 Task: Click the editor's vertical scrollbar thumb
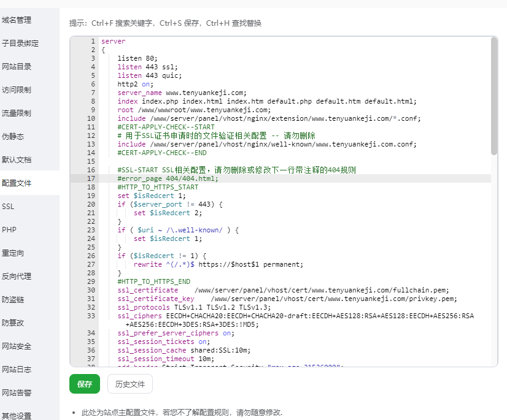click(494, 95)
